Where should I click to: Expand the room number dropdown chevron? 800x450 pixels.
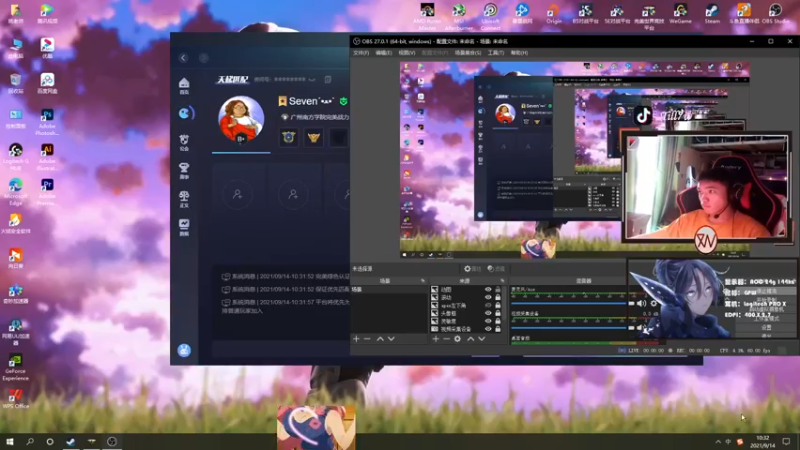pos(312,80)
